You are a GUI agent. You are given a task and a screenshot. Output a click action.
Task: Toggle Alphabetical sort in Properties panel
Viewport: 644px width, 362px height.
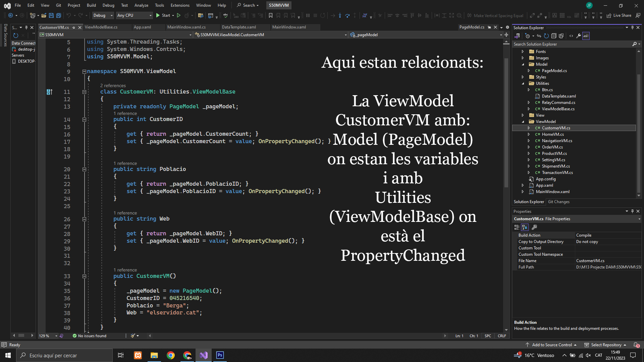pos(525,227)
